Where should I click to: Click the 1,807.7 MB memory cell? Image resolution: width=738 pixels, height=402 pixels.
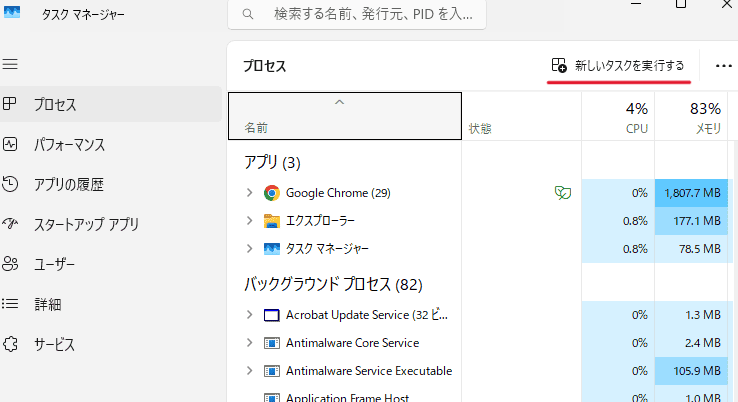tap(691, 193)
